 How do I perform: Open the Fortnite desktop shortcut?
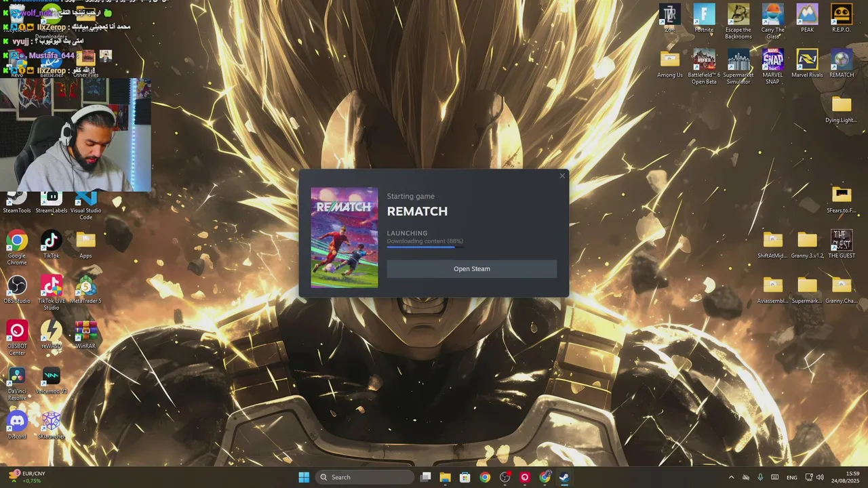click(704, 18)
